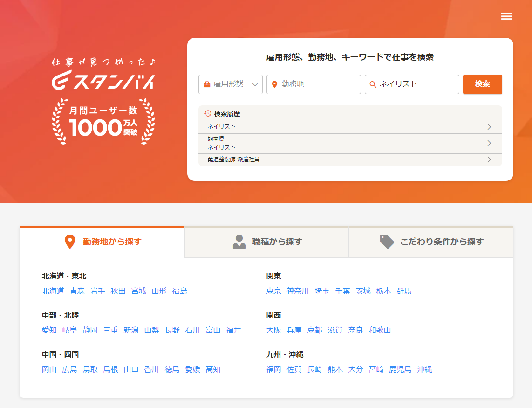Click the chevron for 柔道整復師 派遣社員 history
This screenshot has height=408, width=532.
coord(489,159)
